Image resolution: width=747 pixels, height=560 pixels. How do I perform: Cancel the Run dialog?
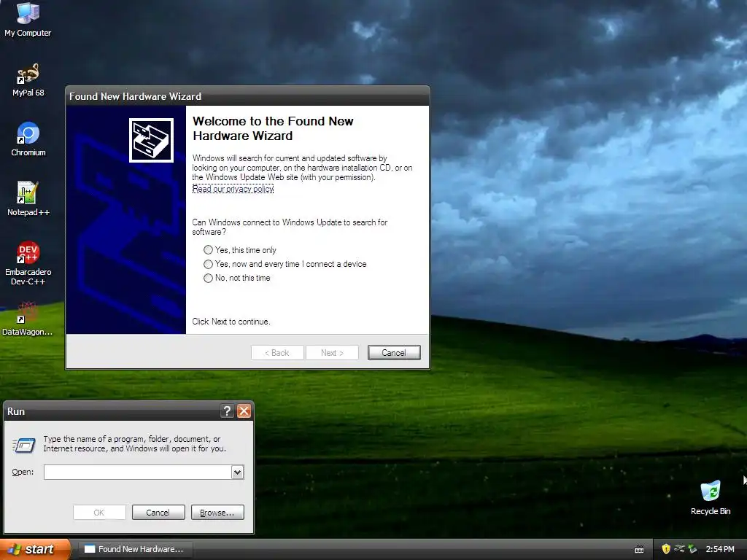(158, 513)
